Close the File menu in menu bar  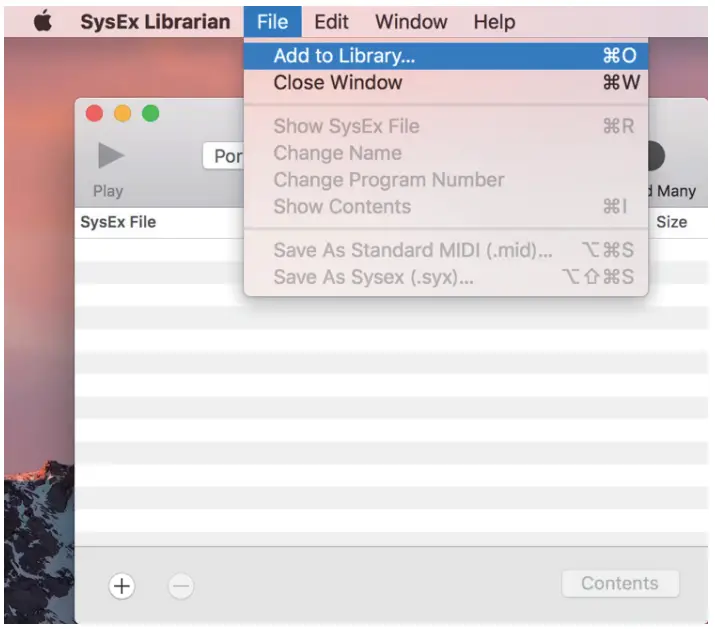pyautogui.click(x=272, y=21)
